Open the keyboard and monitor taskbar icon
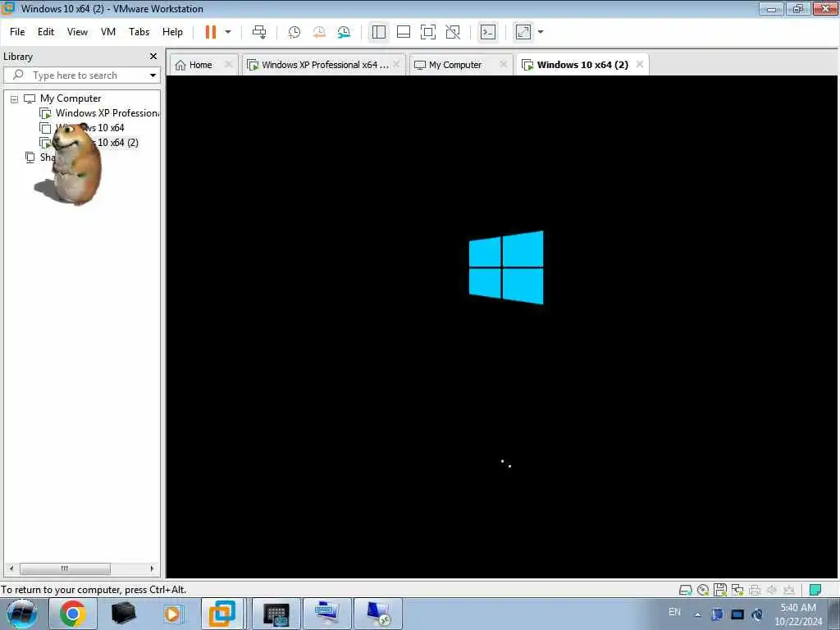This screenshot has height=630, width=840. tap(326, 614)
